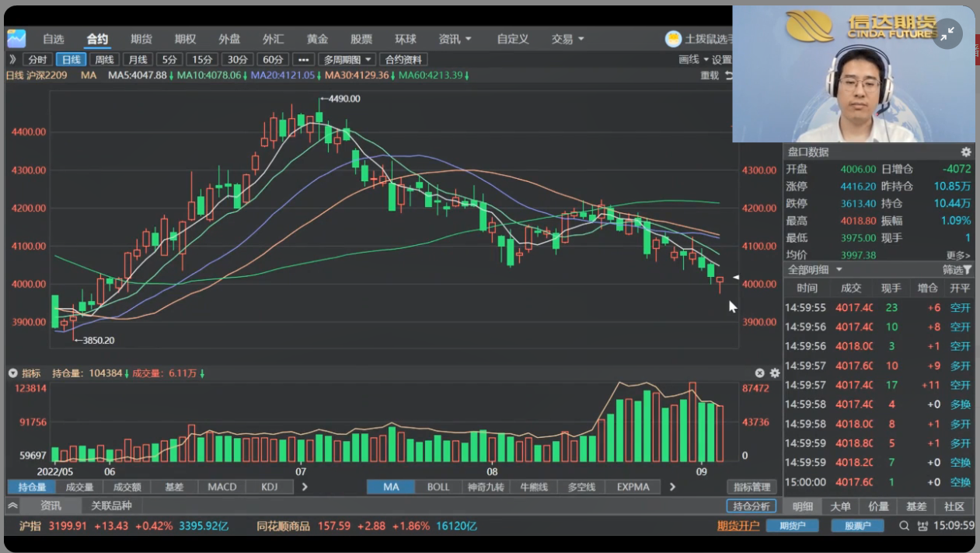This screenshot has width=980, height=553.
Task: Click the app logo icon at top-left
Action: [16, 38]
